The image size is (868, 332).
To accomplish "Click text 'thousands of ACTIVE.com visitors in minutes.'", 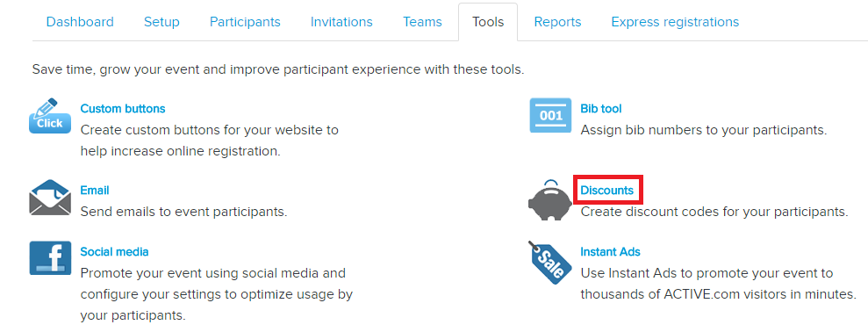I will (719, 294).
